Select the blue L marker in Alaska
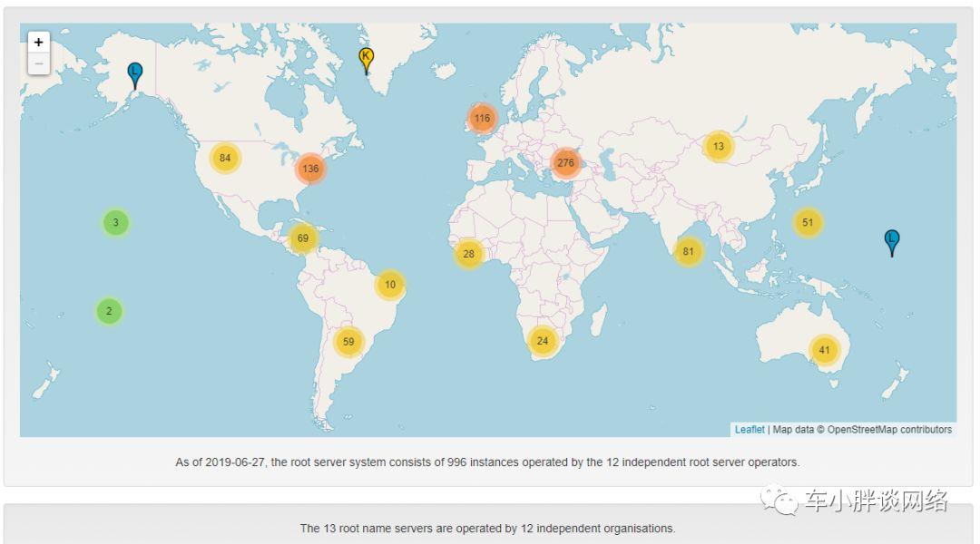The width and height of the screenshot is (980, 544). click(134, 75)
